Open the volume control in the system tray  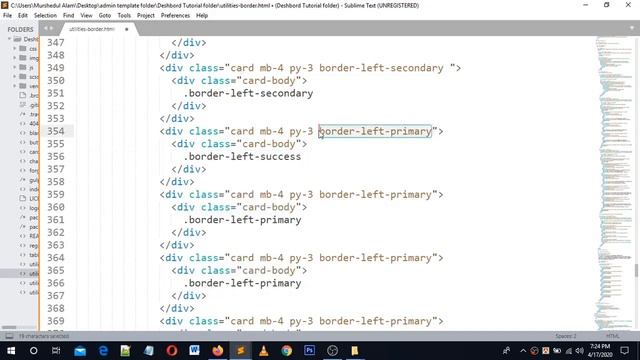point(580,351)
